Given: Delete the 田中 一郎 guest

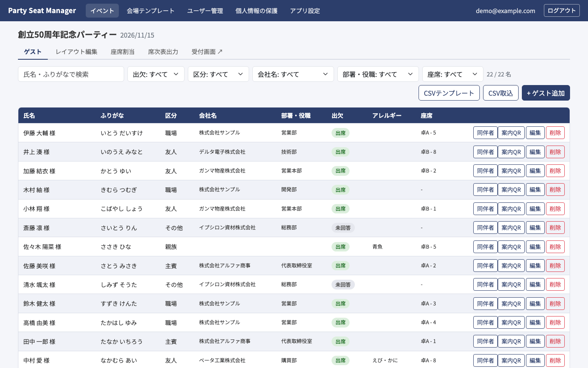Looking at the screenshot, I should 555,341.
